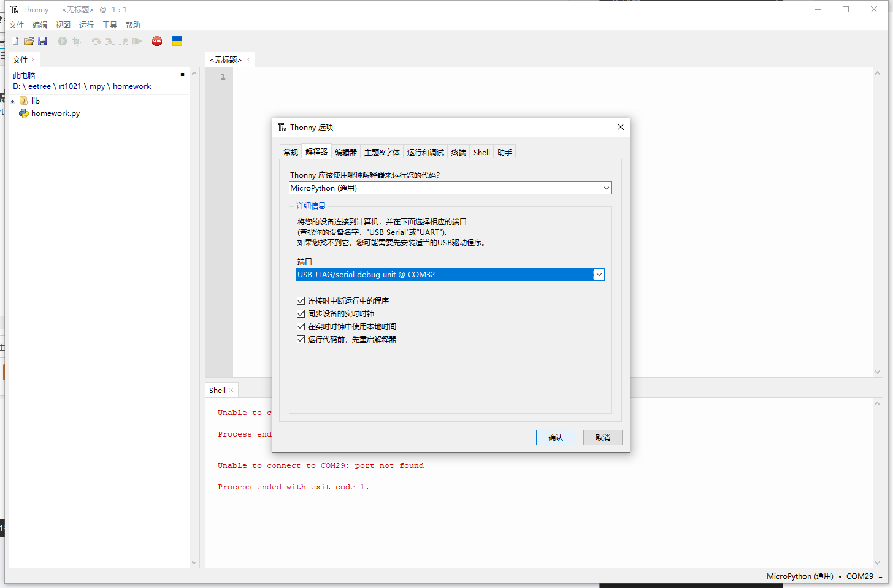Click homework in the path breadcrumb
This screenshot has width=893, height=588.
coord(132,86)
